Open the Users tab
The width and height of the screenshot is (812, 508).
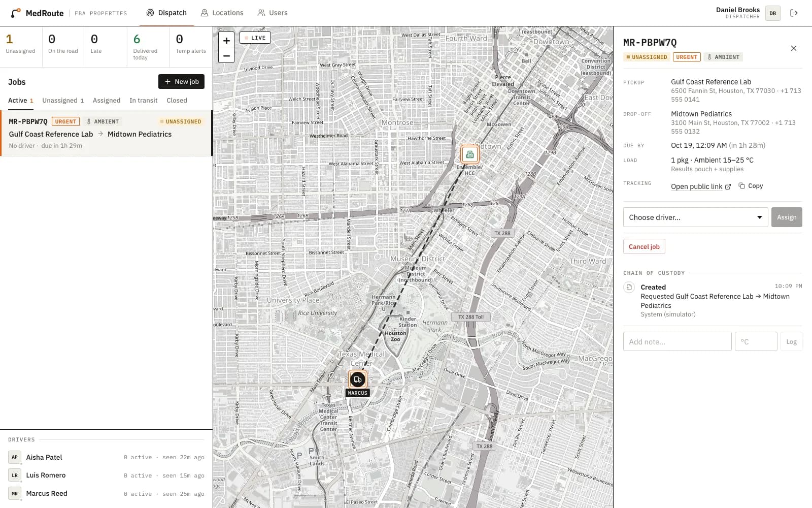[273, 13]
